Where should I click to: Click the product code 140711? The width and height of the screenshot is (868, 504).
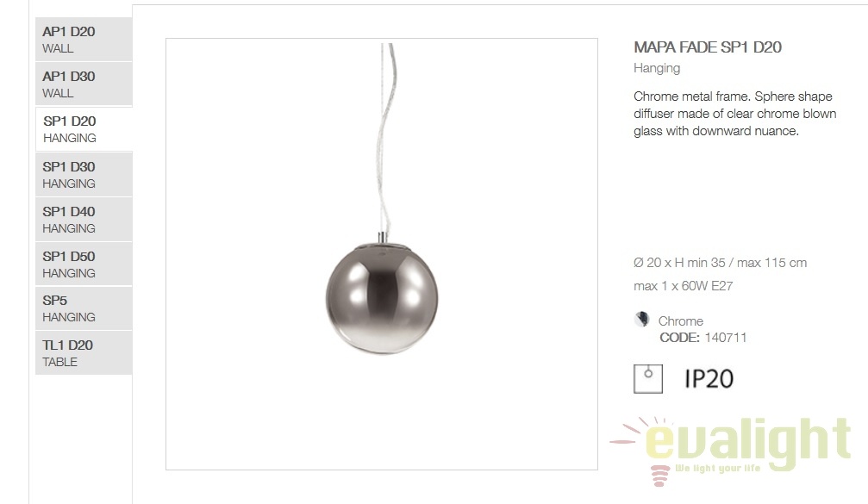(725, 338)
